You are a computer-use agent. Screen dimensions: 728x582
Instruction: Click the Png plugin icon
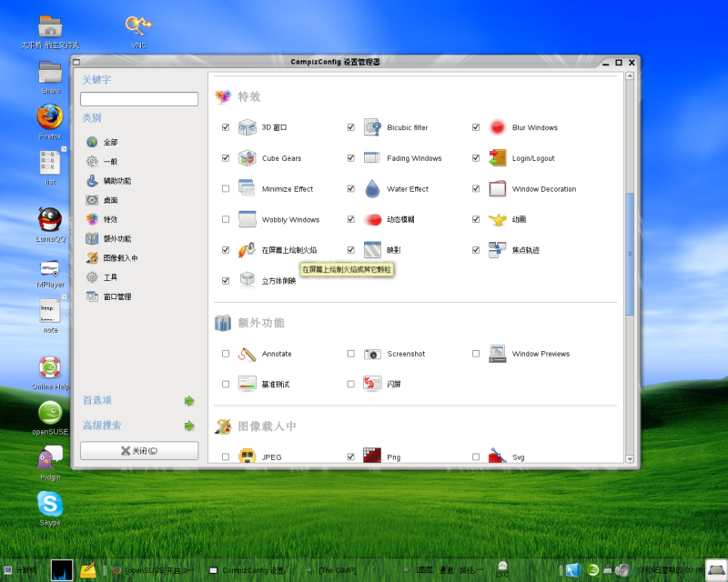point(372,457)
